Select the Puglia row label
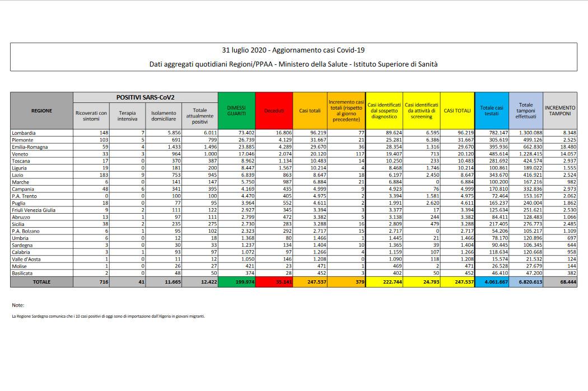Viewport: 588px width, 391px height. point(18,204)
